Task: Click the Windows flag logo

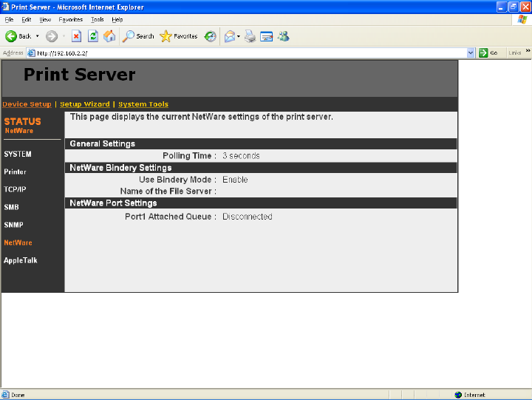Action: pos(522,19)
